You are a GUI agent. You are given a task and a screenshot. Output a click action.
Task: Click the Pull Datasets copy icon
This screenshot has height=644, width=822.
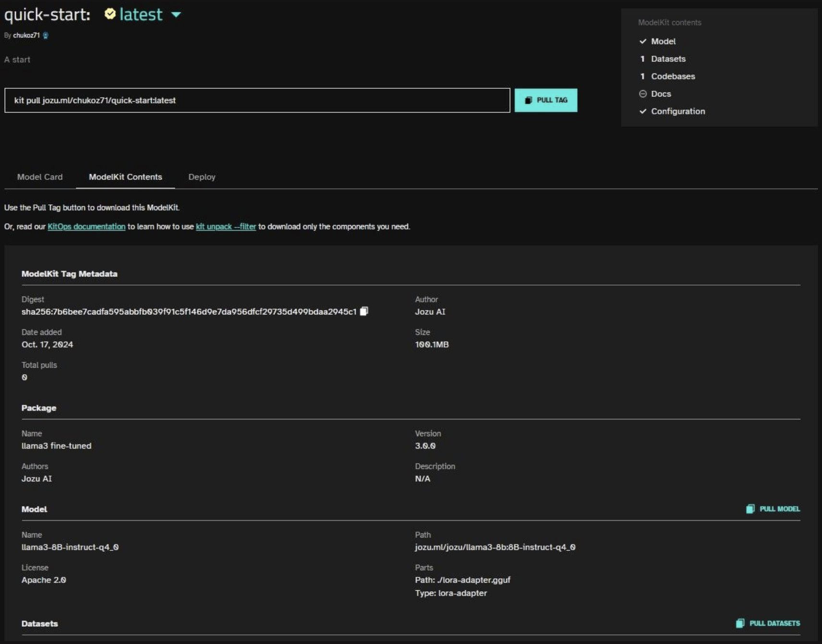click(740, 623)
